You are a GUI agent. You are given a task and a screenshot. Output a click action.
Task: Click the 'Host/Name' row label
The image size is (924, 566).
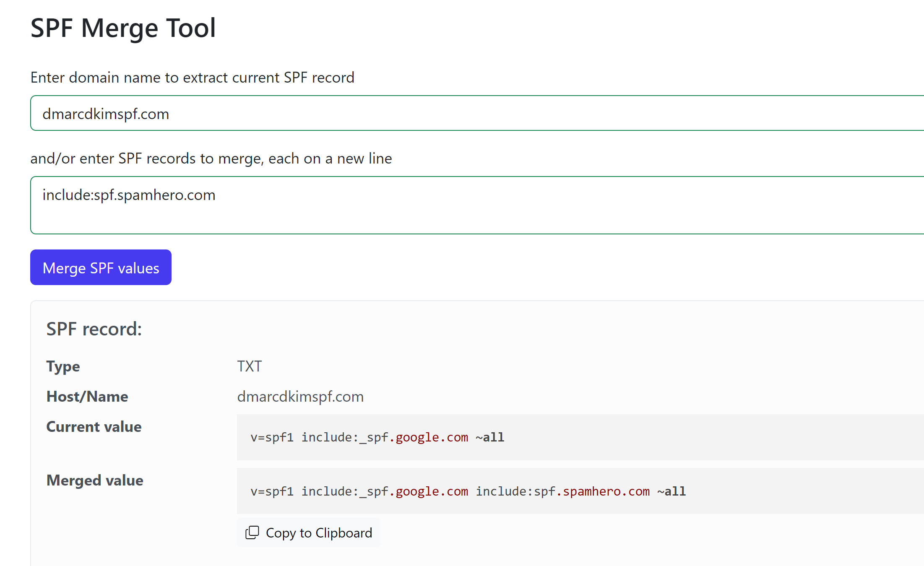[x=87, y=397]
